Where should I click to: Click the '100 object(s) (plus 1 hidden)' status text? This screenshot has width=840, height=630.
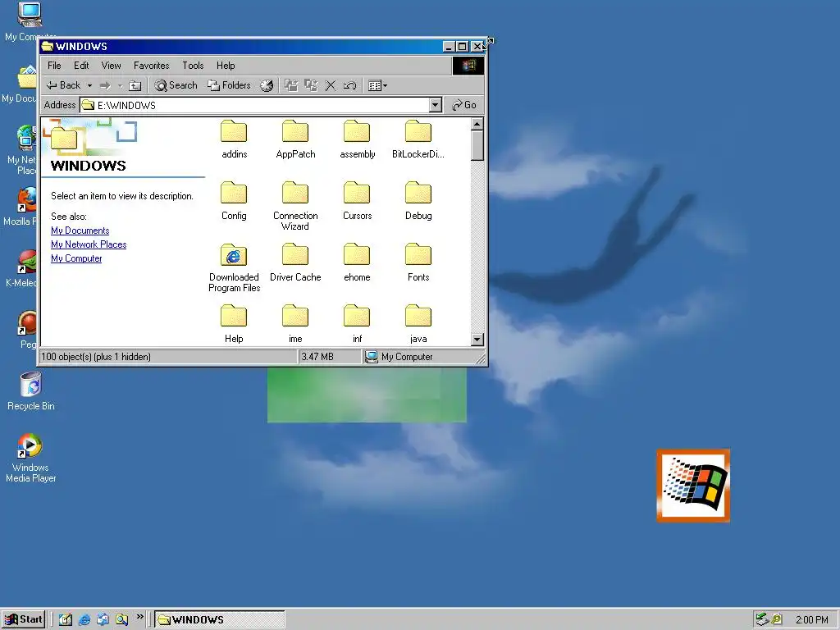(x=96, y=357)
